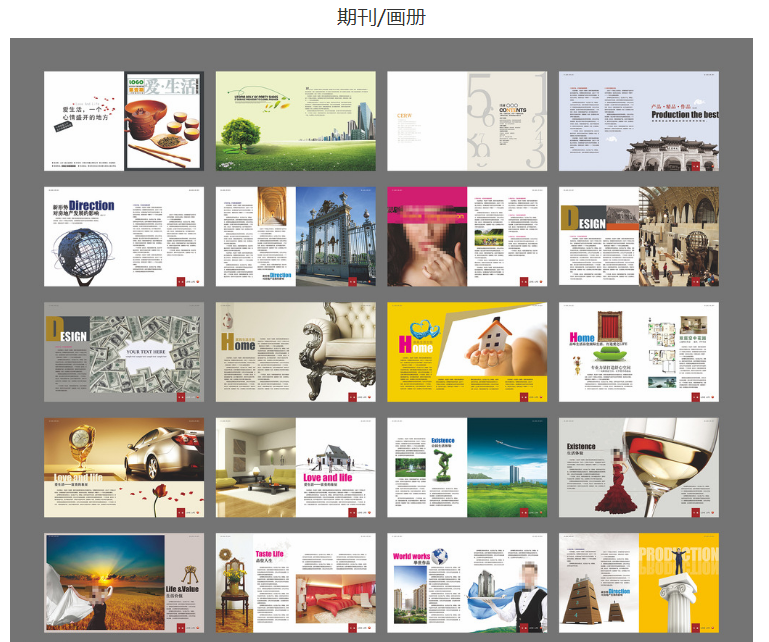Select the living room 'Love and life' spread

pyautogui.click(x=296, y=467)
